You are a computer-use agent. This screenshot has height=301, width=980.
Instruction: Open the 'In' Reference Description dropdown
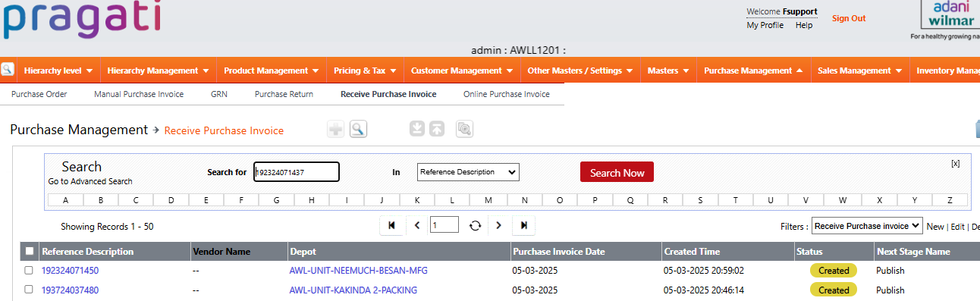tap(468, 172)
